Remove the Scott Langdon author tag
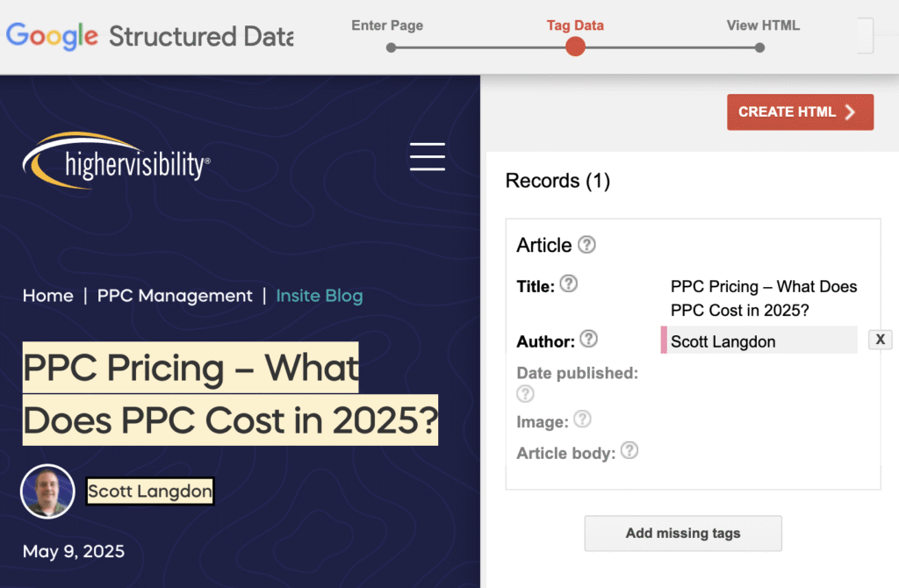The width and height of the screenshot is (899, 588). point(880,340)
